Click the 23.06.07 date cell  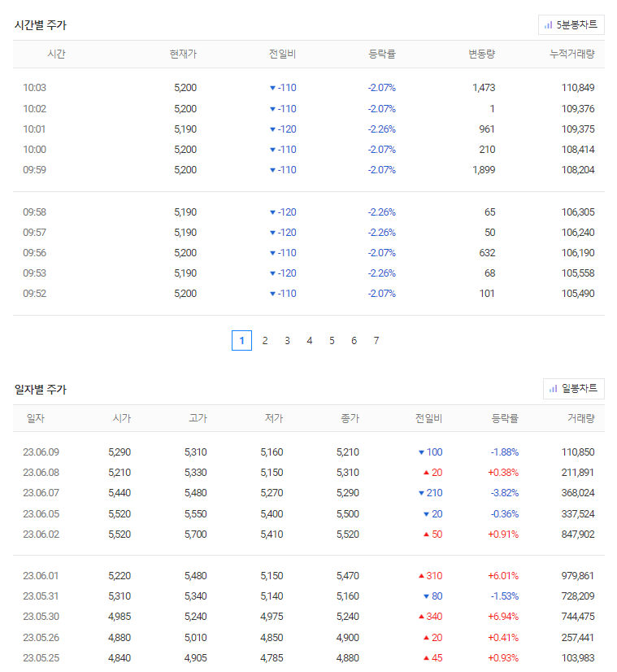[41, 493]
